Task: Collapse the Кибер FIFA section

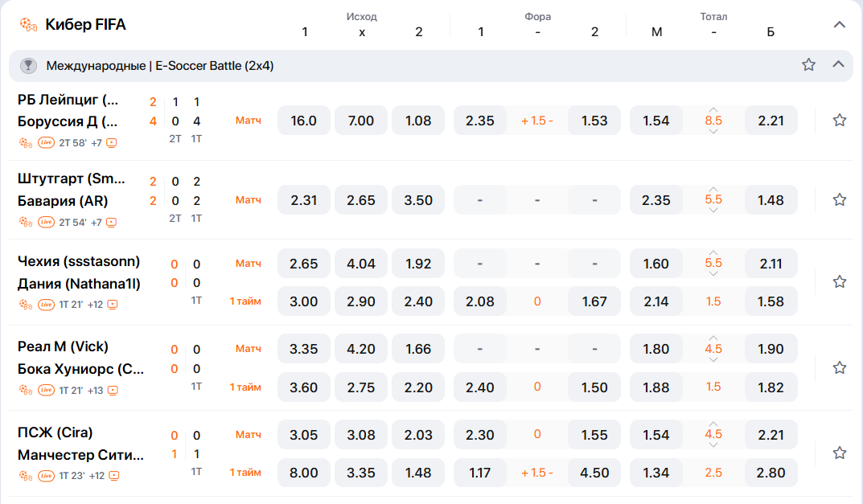Action: click(x=839, y=25)
